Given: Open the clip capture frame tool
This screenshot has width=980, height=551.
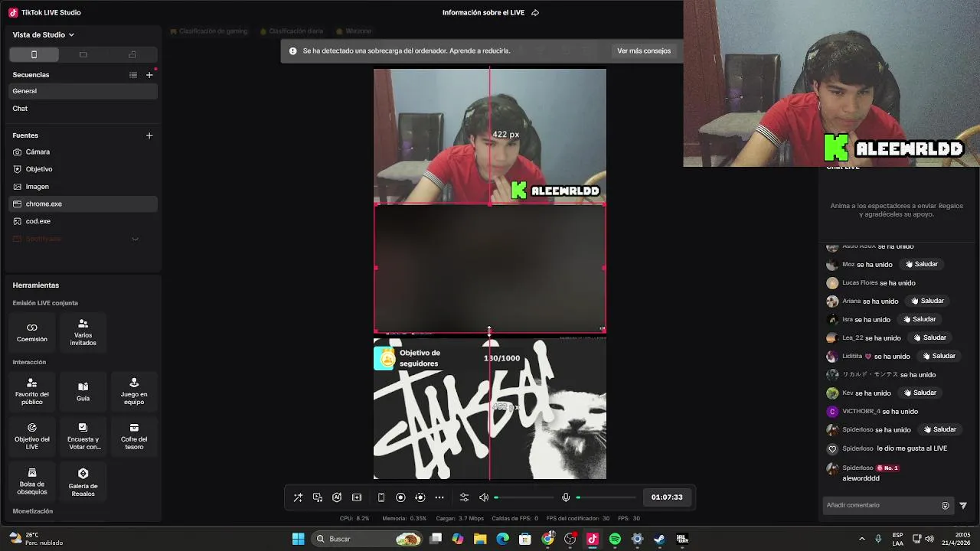Looking at the screenshot, I should [x=357, y=497].
